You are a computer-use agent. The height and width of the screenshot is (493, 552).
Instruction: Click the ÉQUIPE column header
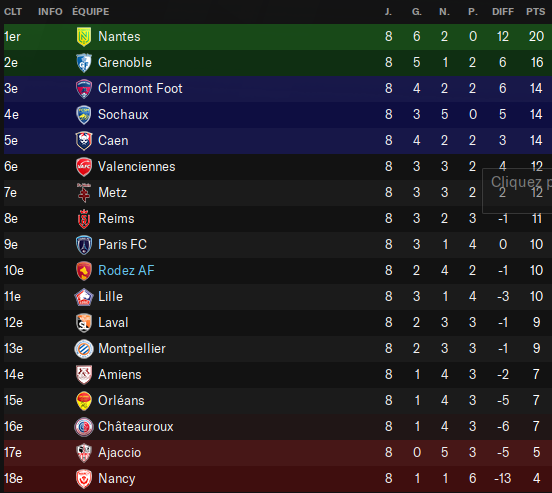pos(90,12)
